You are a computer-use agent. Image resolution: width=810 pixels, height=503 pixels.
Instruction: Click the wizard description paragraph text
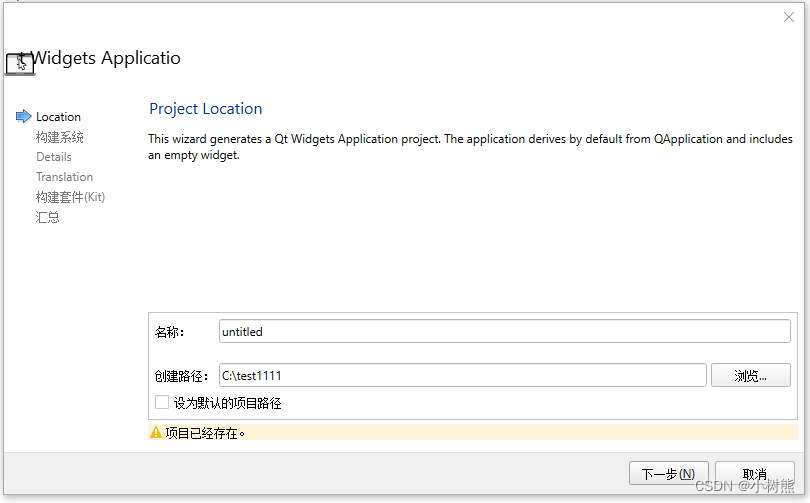pyautogui.click(x=470, y=147)
